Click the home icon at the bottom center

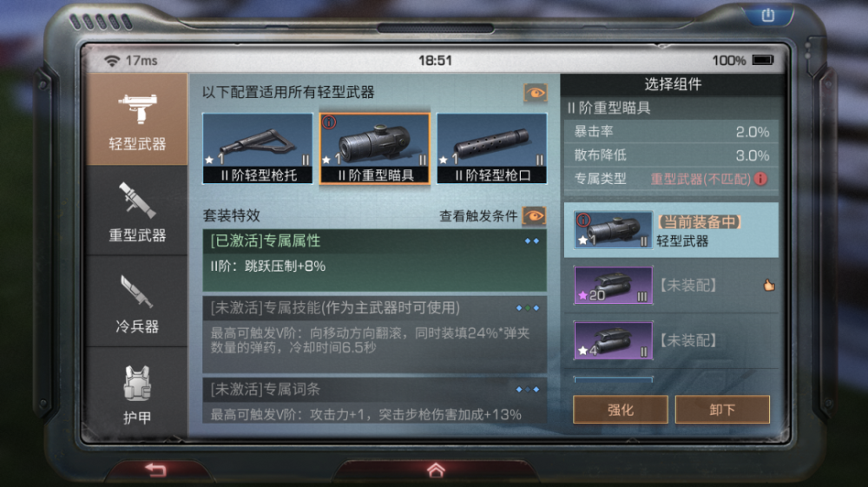436,471
